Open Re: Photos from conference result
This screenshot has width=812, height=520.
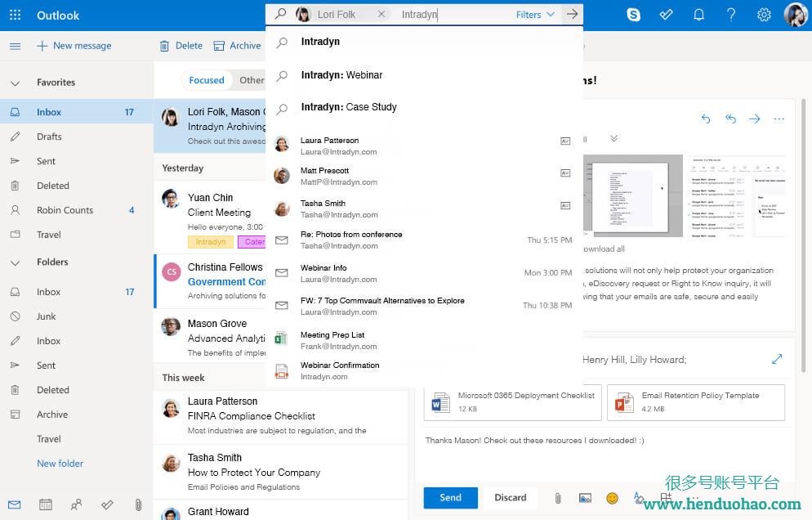(424, 240)
